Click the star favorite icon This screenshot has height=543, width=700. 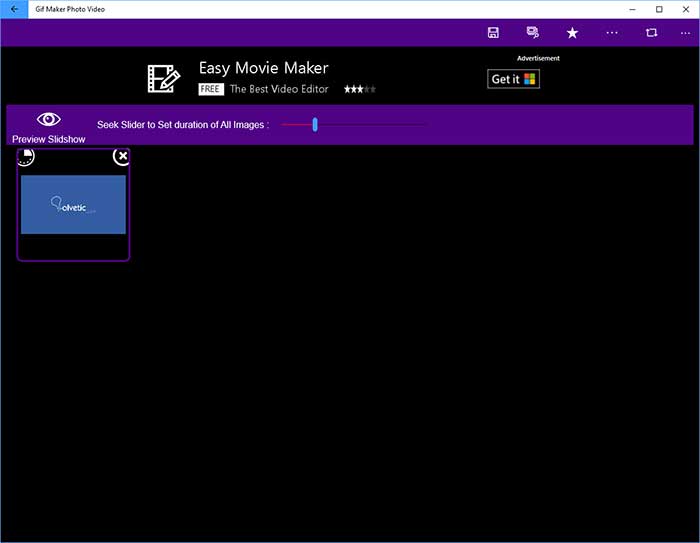tap(572, 33)
